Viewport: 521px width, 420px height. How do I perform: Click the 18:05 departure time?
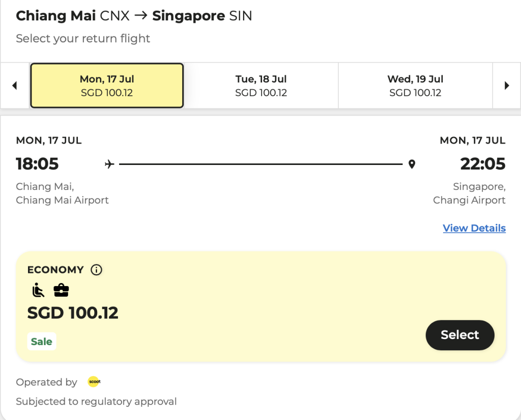click(x=37, y=164)
